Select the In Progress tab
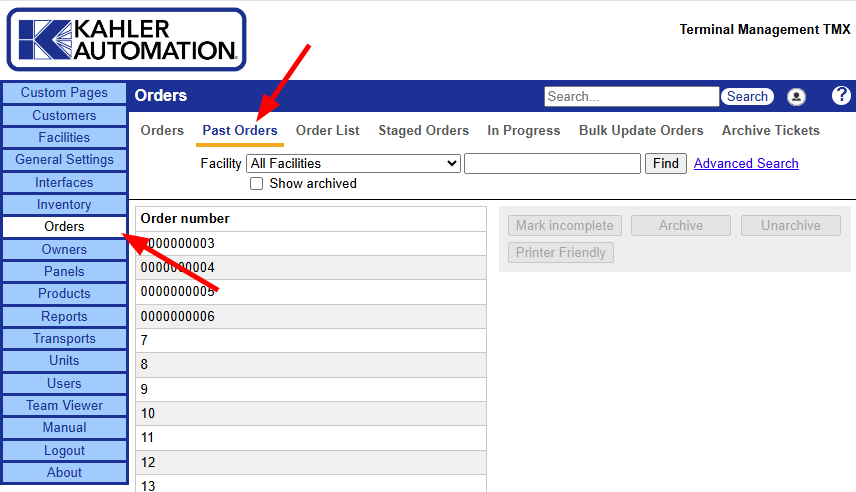Viewport: 856px width, 492px height. pyautogui.click(x=524, y=131)
